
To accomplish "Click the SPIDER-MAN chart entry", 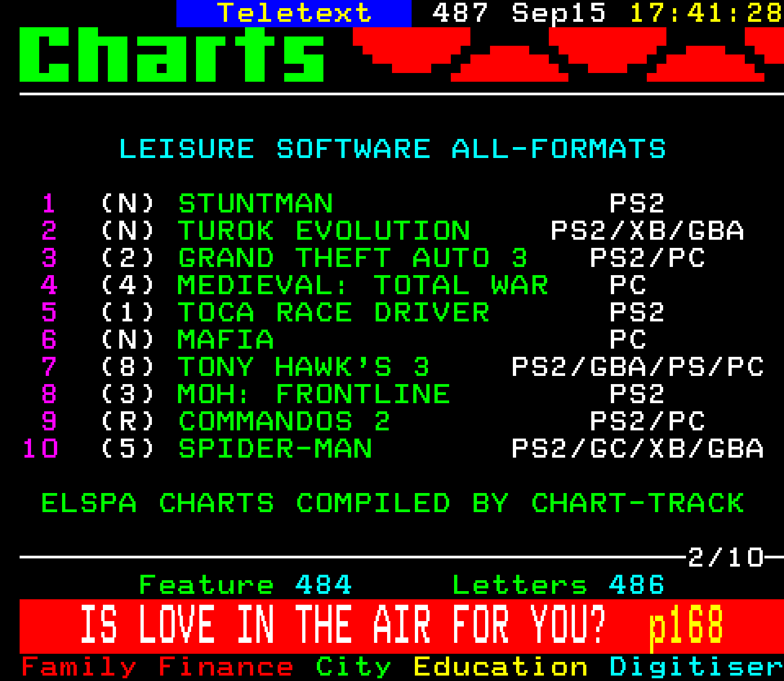I will click(x=275, y=449).
